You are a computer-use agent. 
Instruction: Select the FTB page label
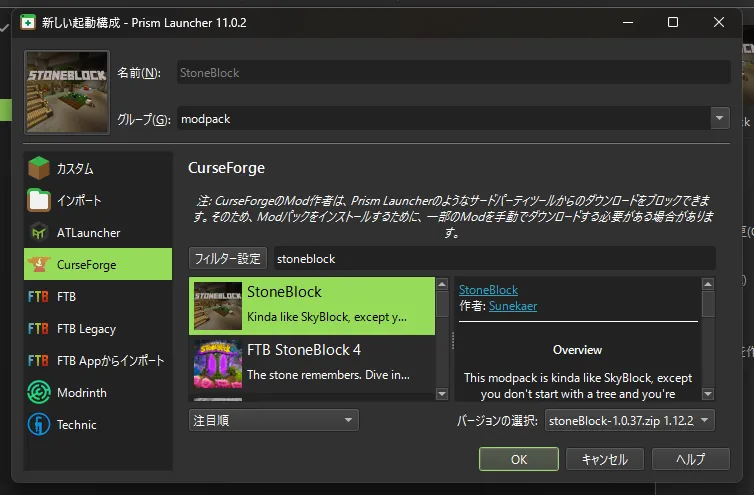pos(66,296)
